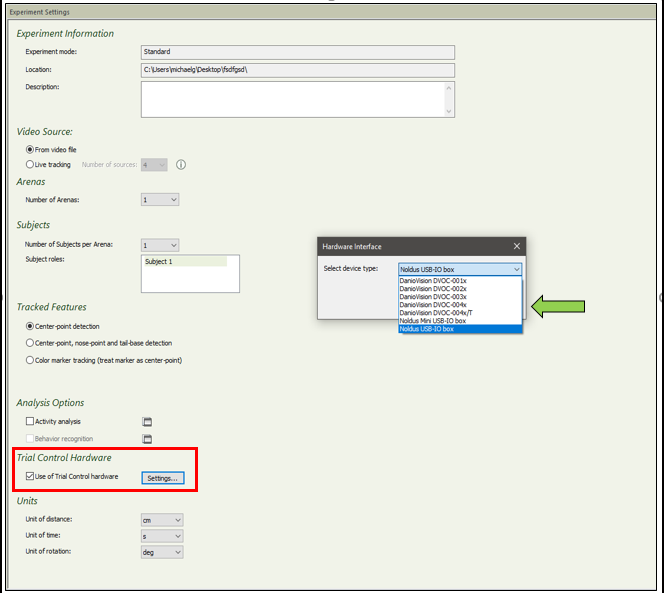Open Trial Control hardware Settings button
This screenshot has height=593, width=664.
coord(163,478)
